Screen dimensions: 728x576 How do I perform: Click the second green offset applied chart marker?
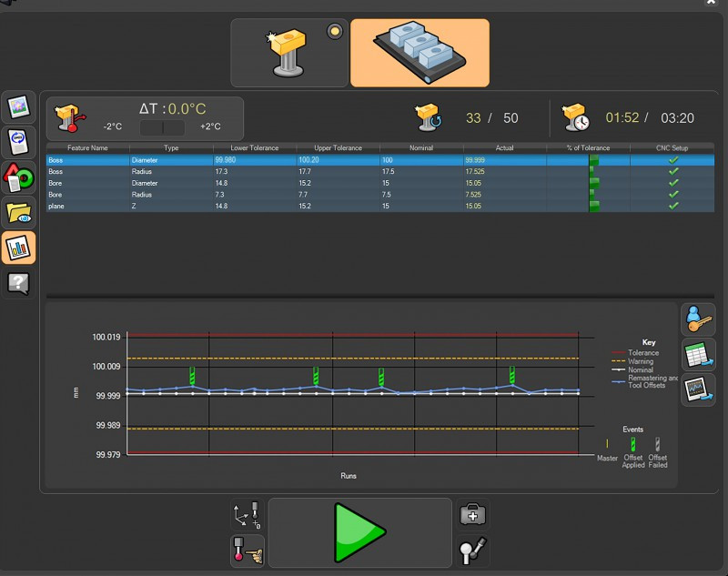pyautogui.click(x=316, y=376)
